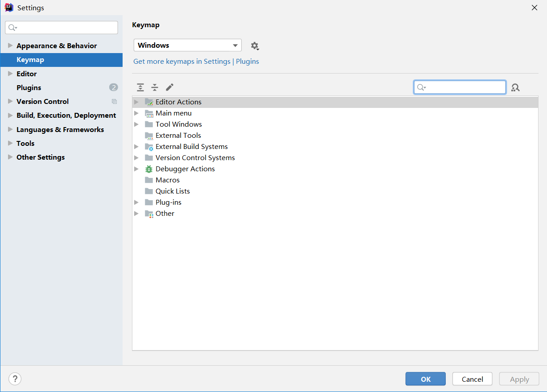This screenshot has height=392, width=547.
Task: Select Version Control in the sidebar
Action: (42, 101)
